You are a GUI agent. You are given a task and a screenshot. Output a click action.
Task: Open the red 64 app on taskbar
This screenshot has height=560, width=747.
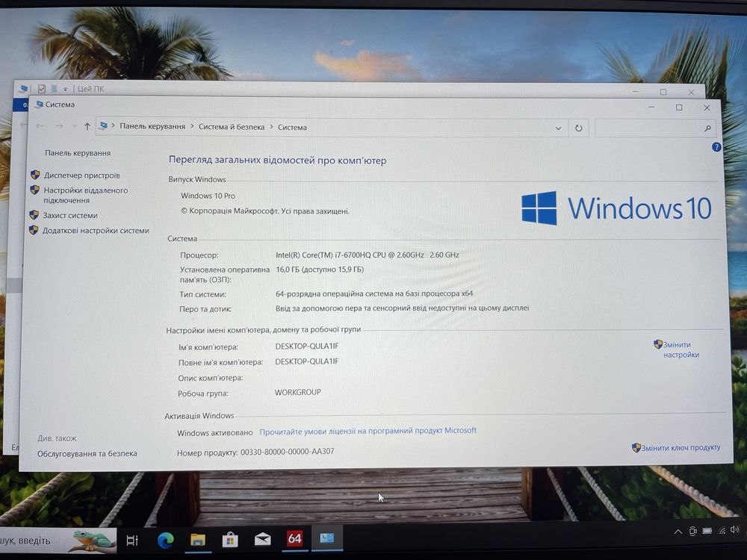pyautogui.click(x=294, y=538)
